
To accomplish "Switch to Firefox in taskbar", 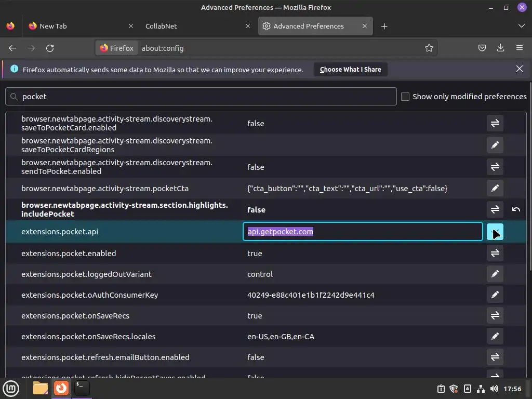I will (61, 389).
